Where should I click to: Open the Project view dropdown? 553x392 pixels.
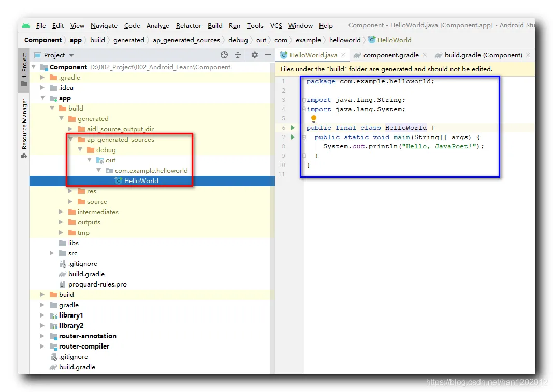71,55
